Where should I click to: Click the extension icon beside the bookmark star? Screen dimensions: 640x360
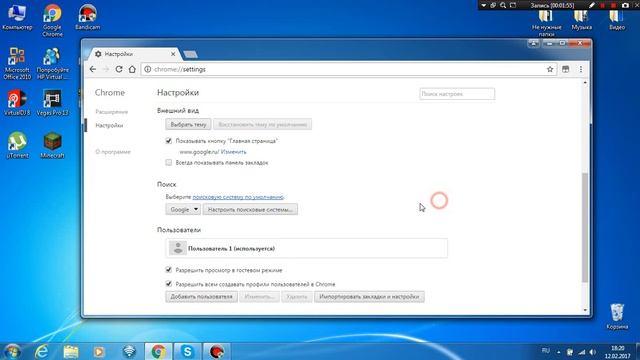[565, 69]
